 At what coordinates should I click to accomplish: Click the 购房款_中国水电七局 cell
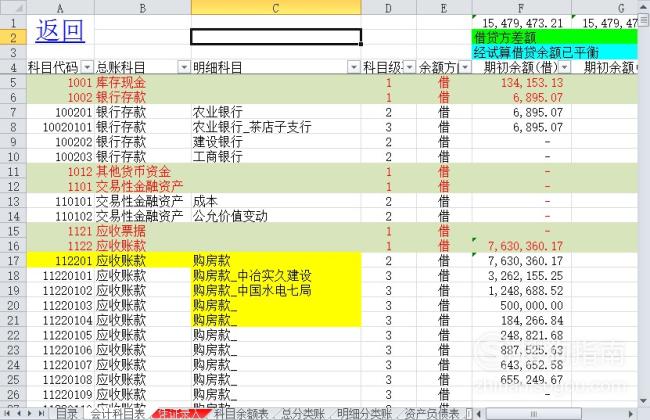(276, 291)
